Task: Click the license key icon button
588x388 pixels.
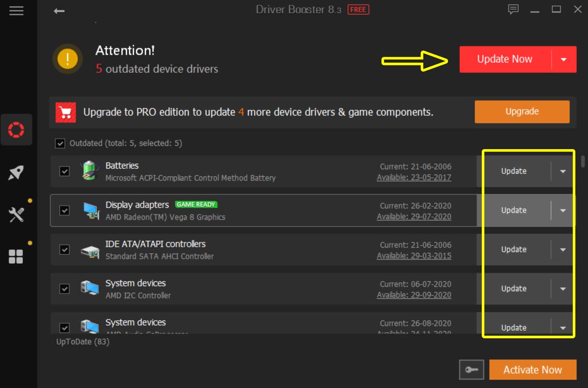Action: (471, 370)
